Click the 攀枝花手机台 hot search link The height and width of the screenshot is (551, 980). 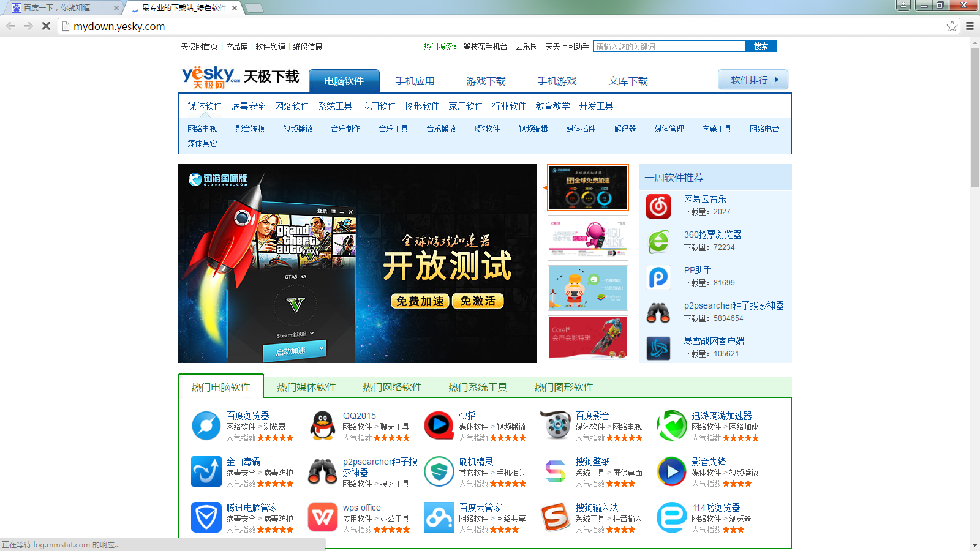click(485, 47)
